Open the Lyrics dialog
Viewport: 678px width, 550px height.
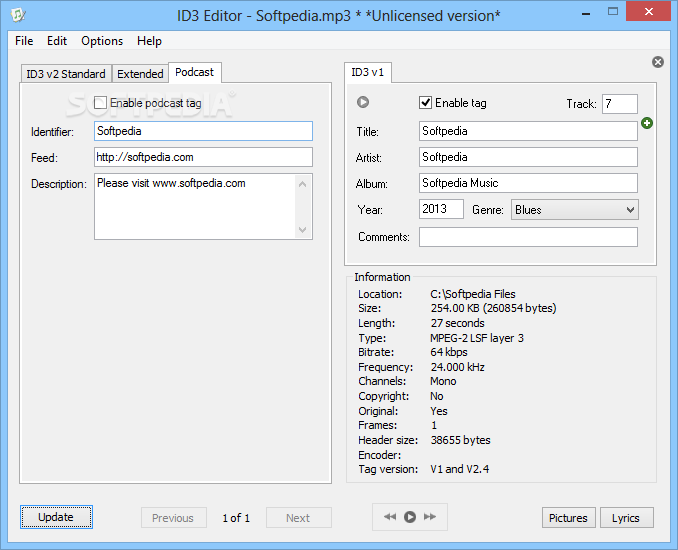627,518
